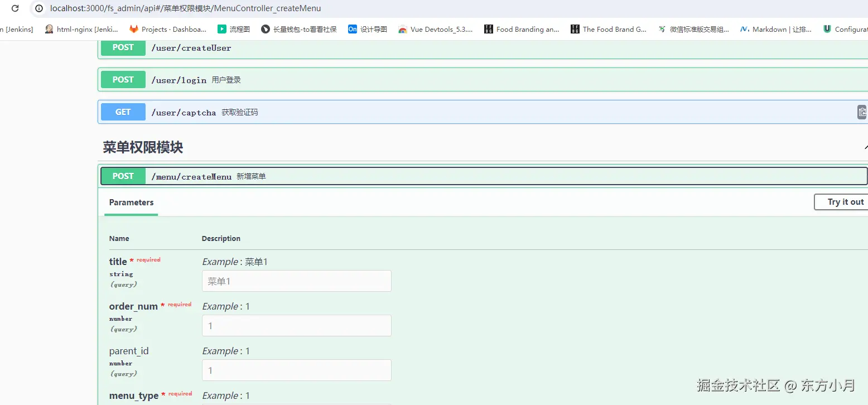Open the Markdown bookmark

pos(776,29)
